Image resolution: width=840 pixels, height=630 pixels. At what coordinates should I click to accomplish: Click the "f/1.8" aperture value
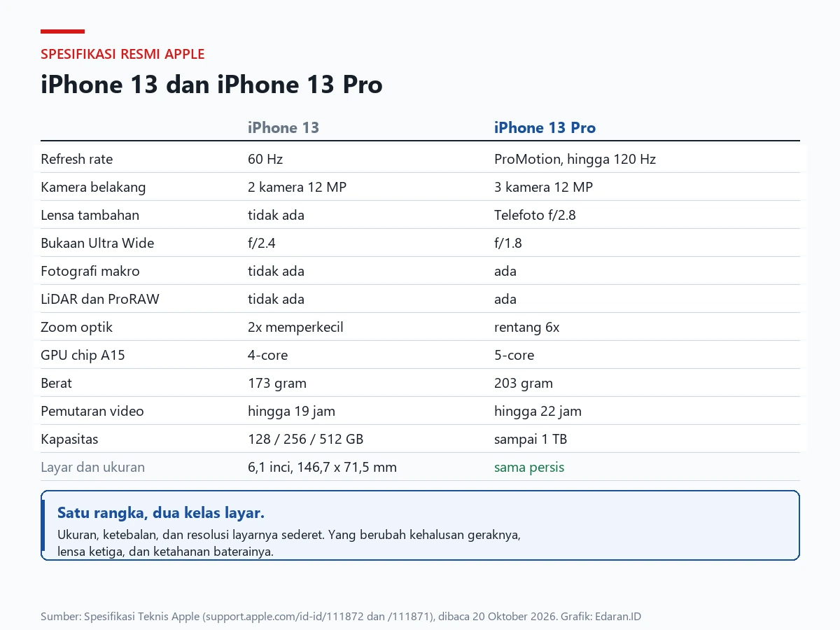[x=508, y=243]
